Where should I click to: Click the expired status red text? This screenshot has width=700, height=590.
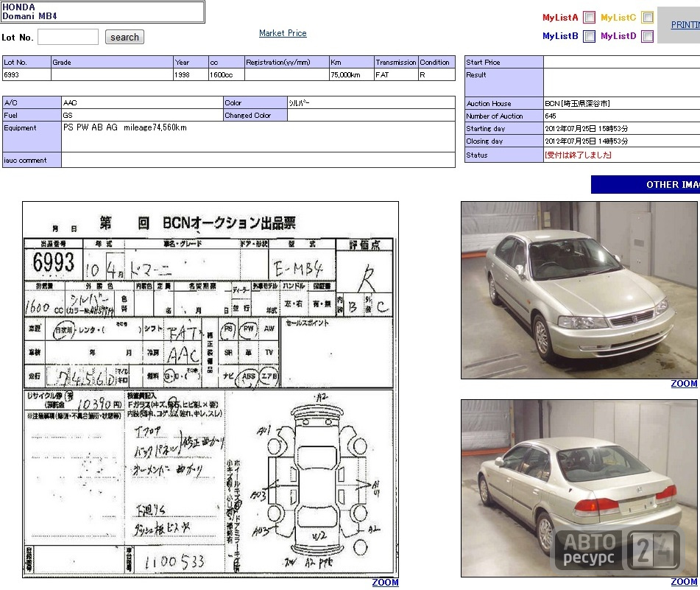pos(578,155)
